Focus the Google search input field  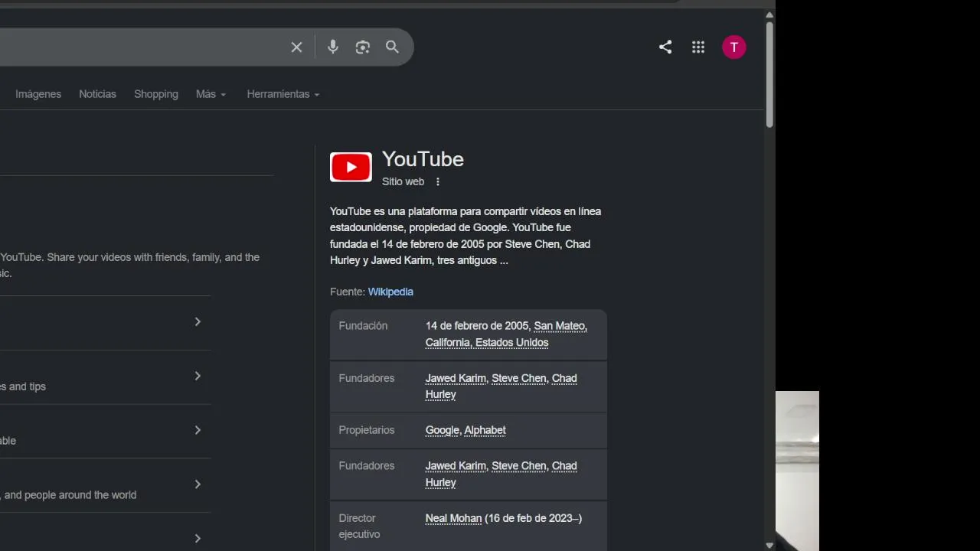[x=142, y=47]
